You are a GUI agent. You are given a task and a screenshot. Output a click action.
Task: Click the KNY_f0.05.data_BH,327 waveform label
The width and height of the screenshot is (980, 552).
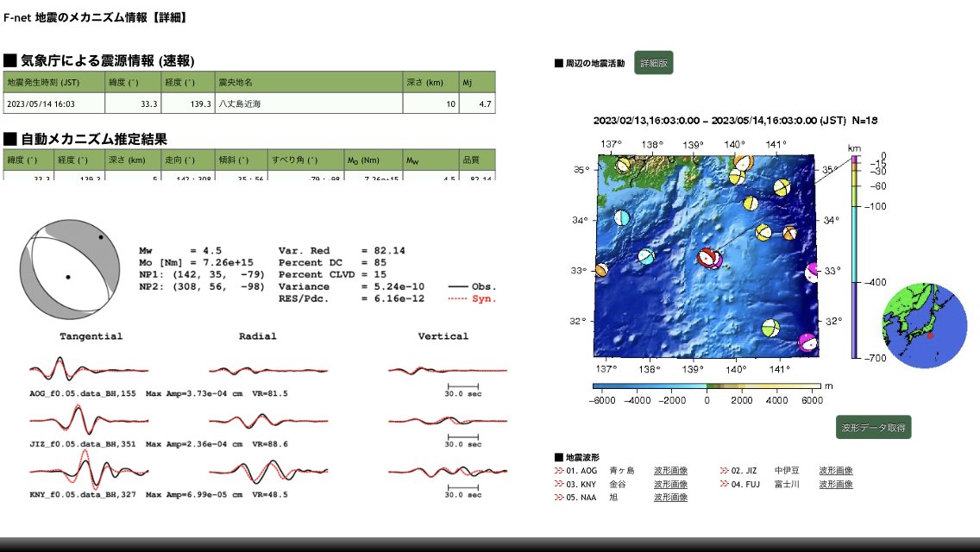83,494
